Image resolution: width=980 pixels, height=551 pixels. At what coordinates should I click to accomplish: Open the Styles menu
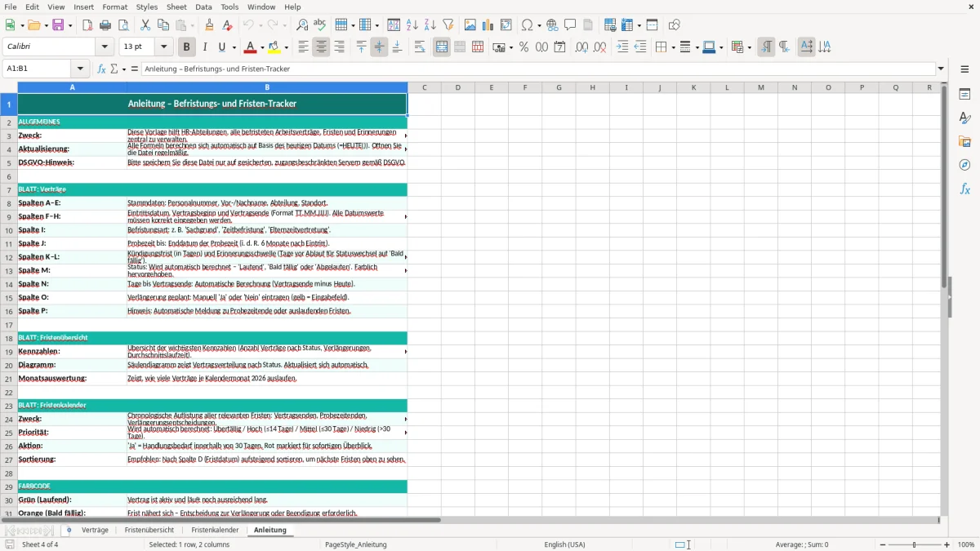coord(147,7)
